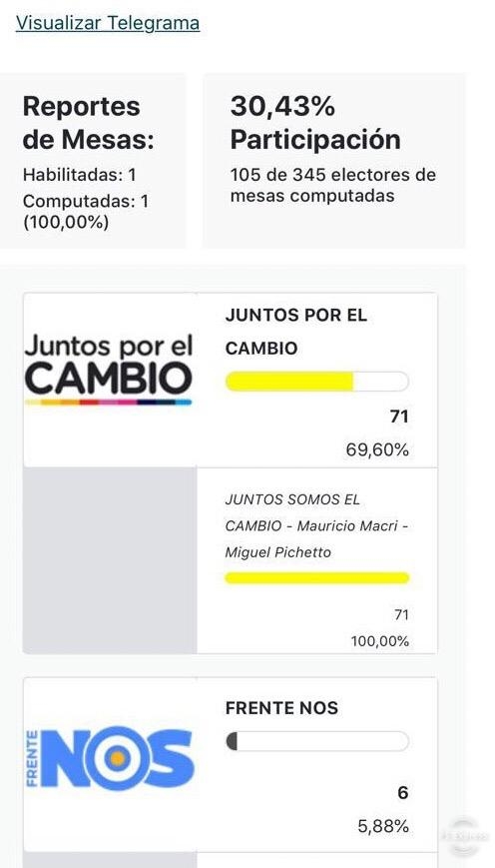Click the Frente NOS logo
Viewport: 495px width, 868px height.
pos(110,758)
